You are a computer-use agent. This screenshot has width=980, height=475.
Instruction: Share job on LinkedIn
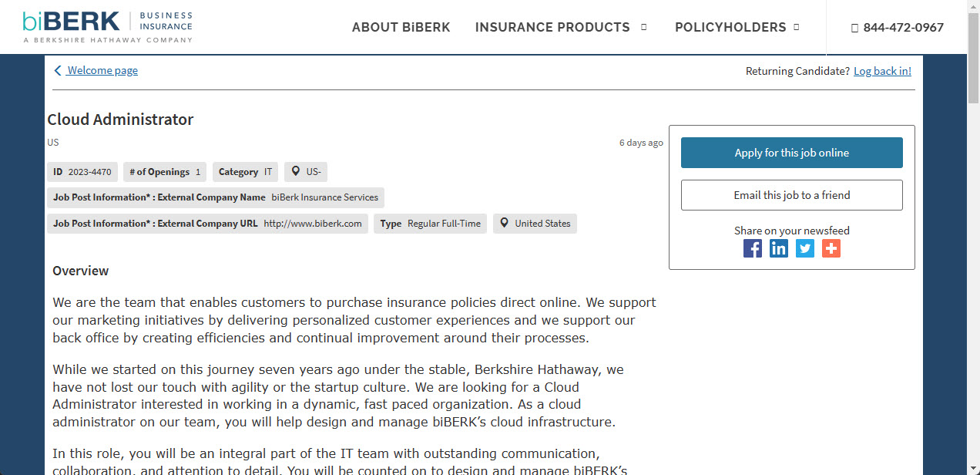(x=779, y=248)
